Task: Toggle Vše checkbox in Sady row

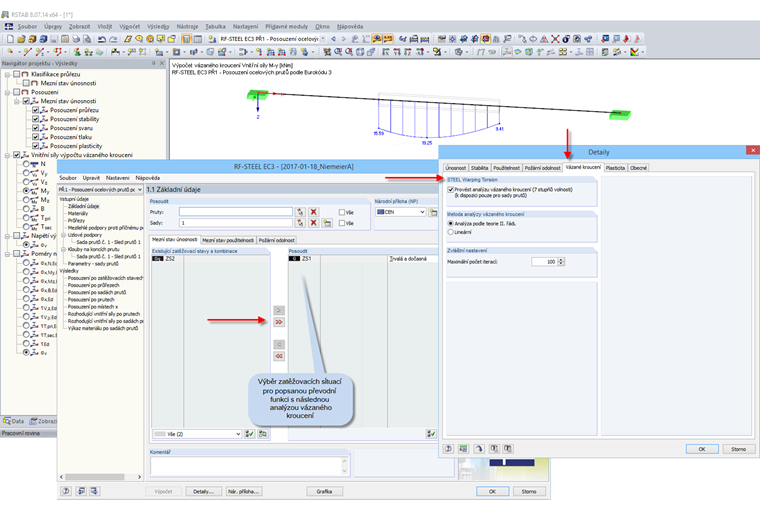Action: click(342, 223)
